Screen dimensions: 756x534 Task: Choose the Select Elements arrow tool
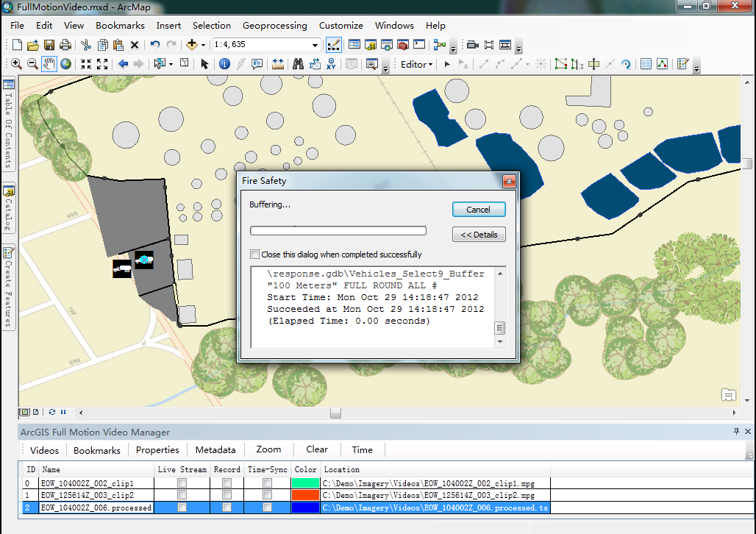[204, 64]
